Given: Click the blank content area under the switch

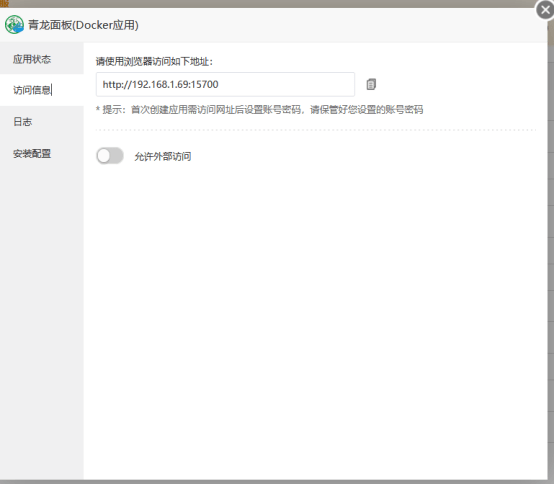Looking at the screenshot, I should (315, 318).
